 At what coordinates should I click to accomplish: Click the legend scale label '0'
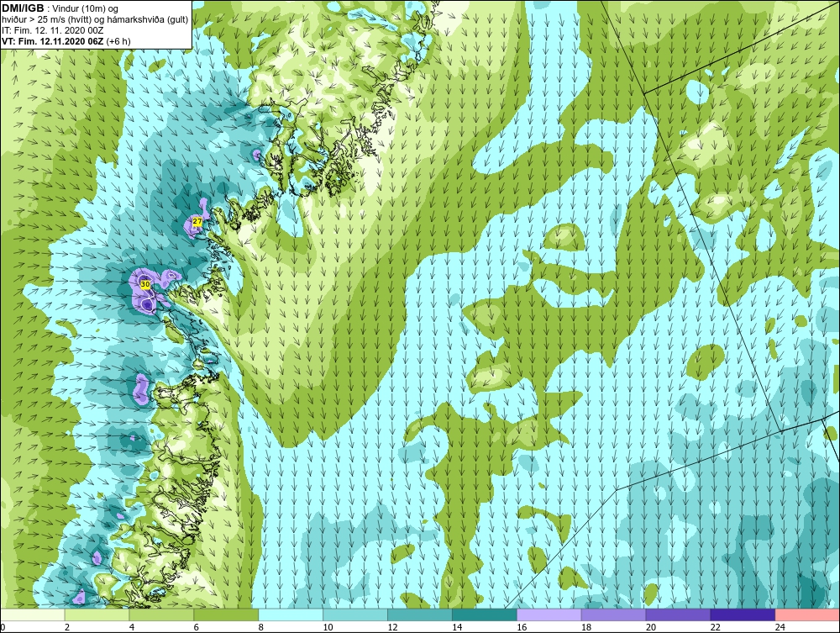click(x=3, y=627)
